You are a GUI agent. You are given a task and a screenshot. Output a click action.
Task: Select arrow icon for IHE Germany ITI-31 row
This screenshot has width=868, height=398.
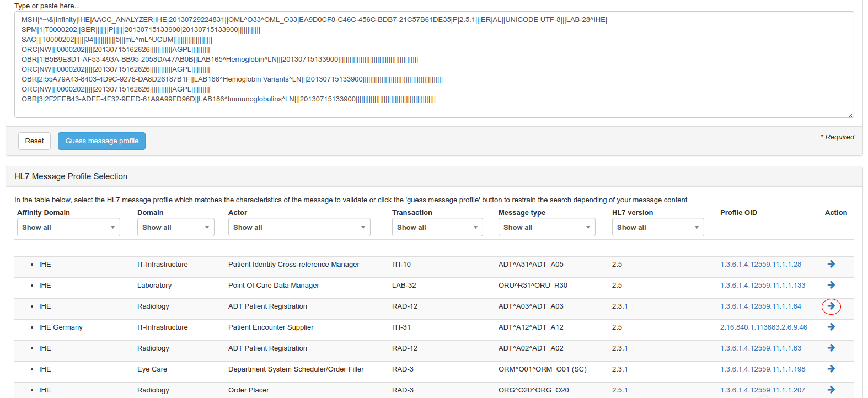click(831, 327)
